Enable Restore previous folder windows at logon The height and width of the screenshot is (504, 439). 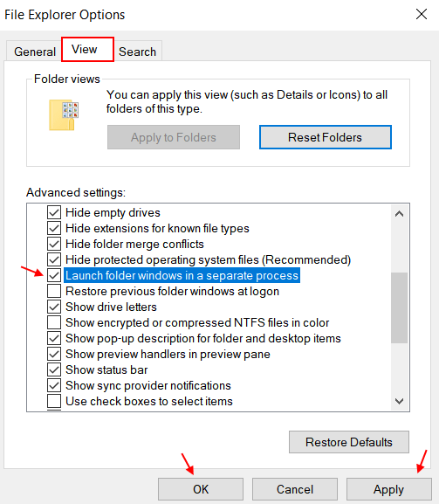point(54,291)
